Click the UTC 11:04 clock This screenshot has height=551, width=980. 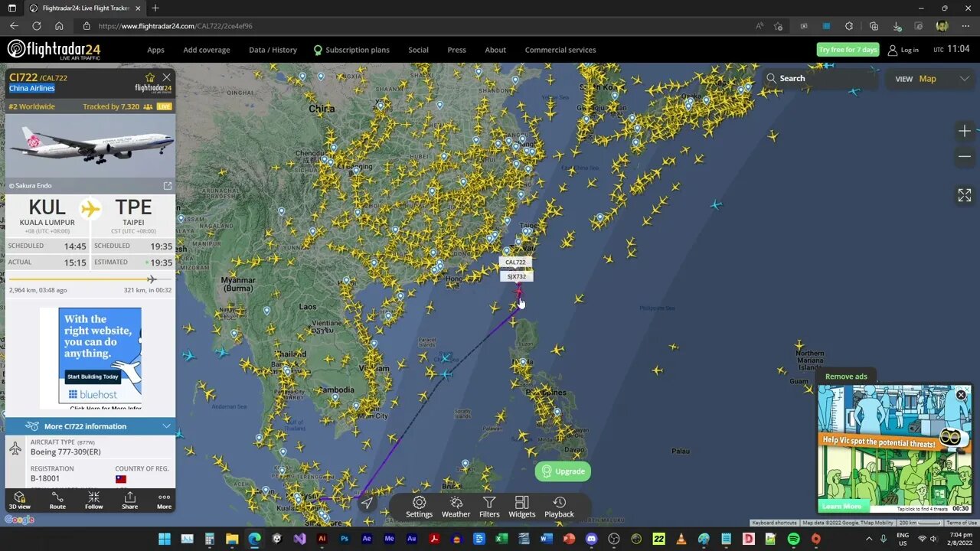click(x=952, y=49)
